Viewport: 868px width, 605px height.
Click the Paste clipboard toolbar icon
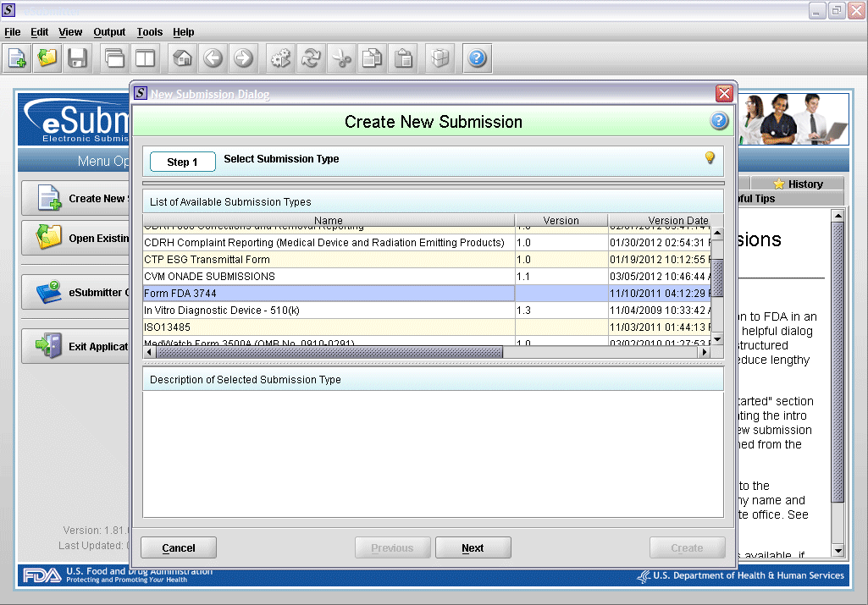click(404, 58)
